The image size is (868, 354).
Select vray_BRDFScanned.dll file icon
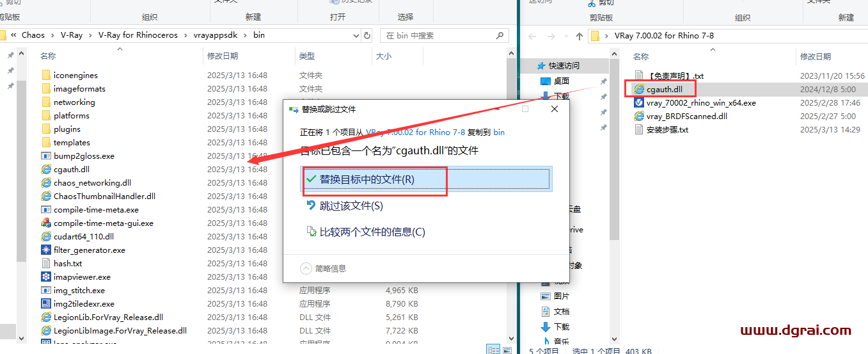pyautogui.click(x=639, y=116)
